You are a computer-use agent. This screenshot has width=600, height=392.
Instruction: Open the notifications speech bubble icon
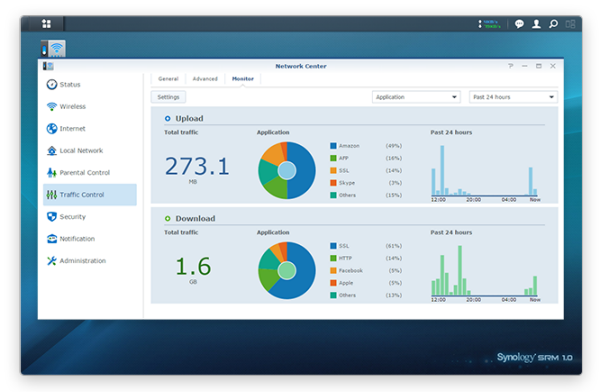(519, 24)
